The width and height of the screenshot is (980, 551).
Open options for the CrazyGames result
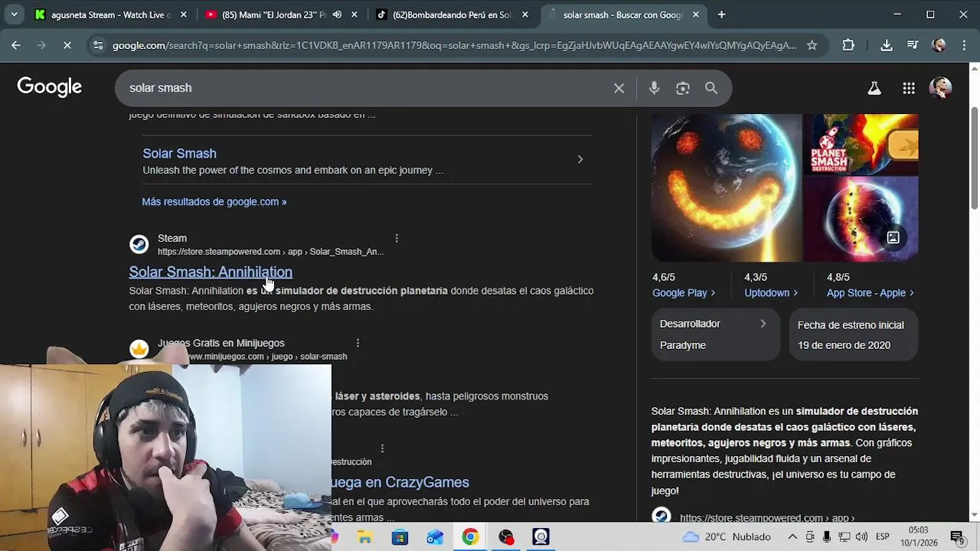point(382,448)
